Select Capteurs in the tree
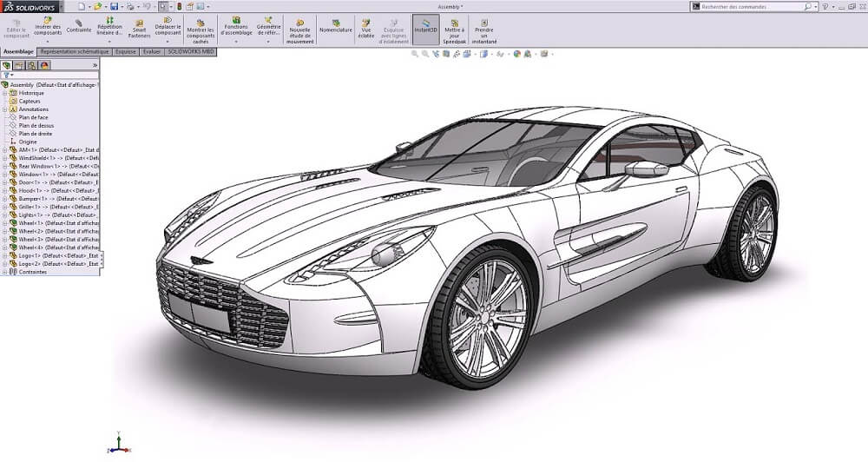The width and height of the screenshot is (868, 462). [30, 102]
